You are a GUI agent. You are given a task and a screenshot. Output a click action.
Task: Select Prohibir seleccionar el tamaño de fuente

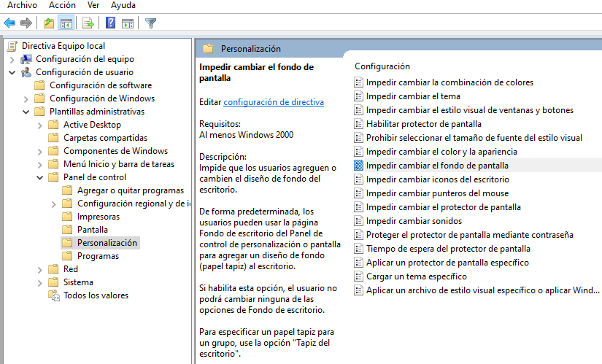[474, 138]
